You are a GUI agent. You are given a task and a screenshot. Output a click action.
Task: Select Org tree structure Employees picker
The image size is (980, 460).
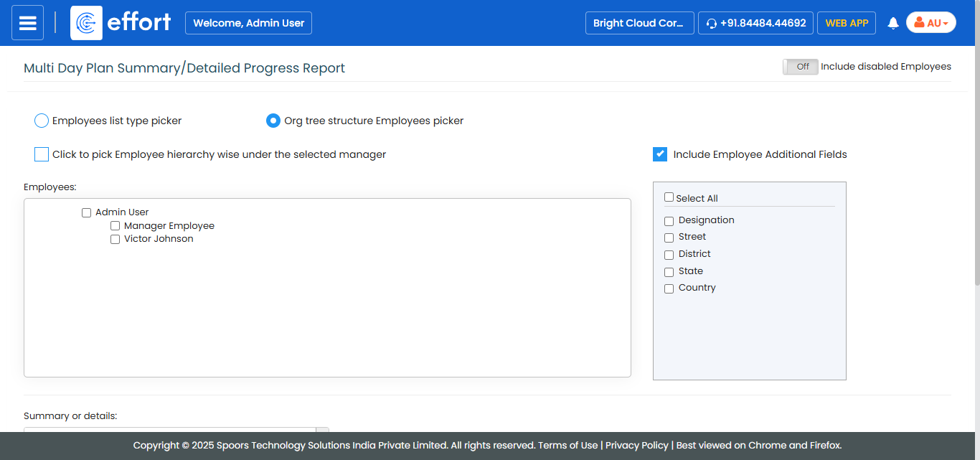[273, 121]
